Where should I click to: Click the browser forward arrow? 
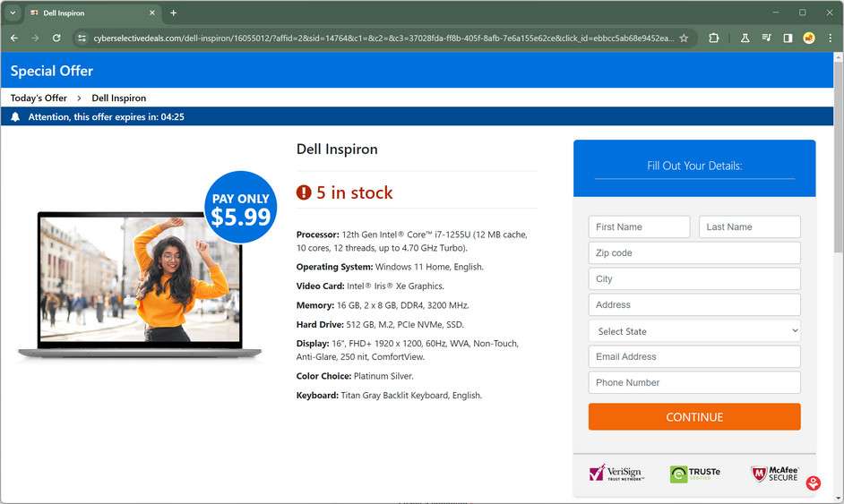(35, 38)
